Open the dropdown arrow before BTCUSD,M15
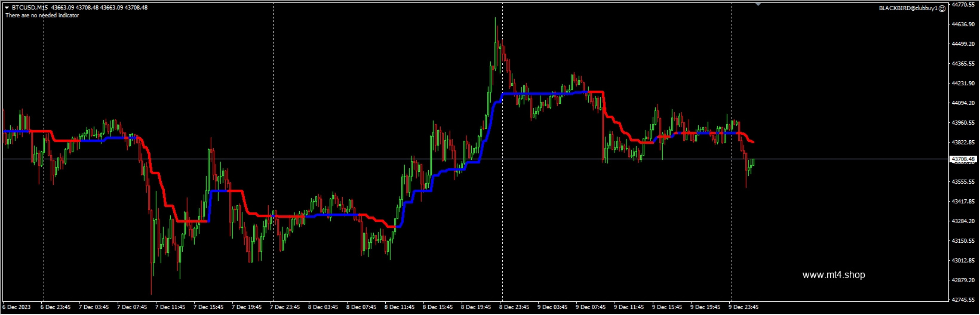This screenshot has width=980, height=315. pyautogui.click(x=7, y=8)
